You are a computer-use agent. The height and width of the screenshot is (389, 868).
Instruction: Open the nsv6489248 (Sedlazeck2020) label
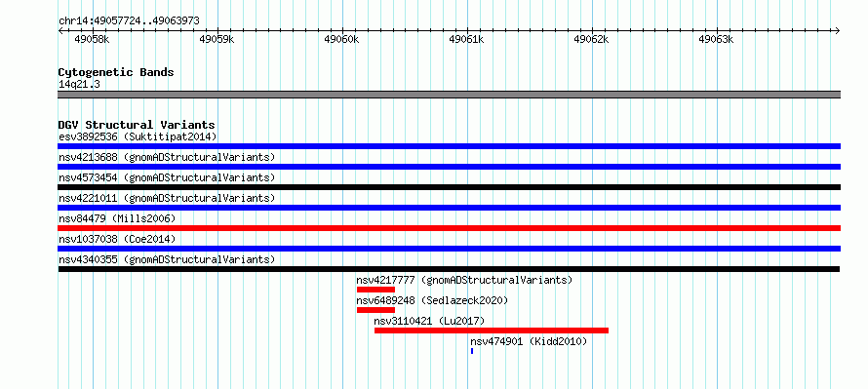click(432, 300)
